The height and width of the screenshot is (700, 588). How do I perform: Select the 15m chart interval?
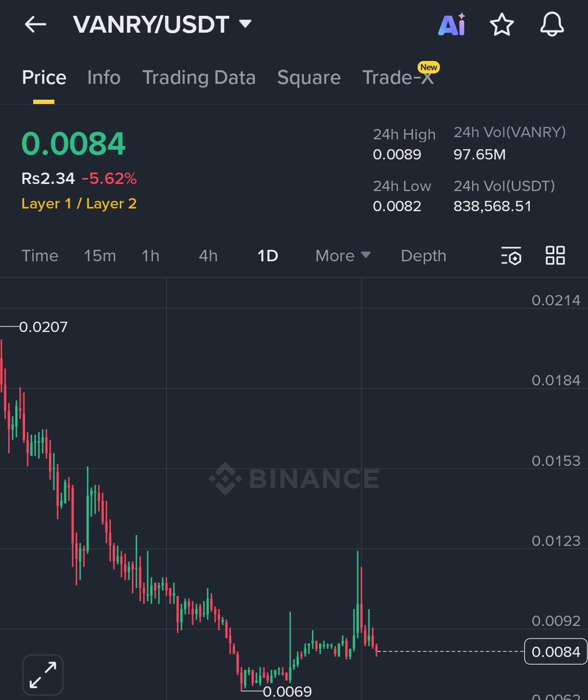pyautogui.click(x=100, y=256)
